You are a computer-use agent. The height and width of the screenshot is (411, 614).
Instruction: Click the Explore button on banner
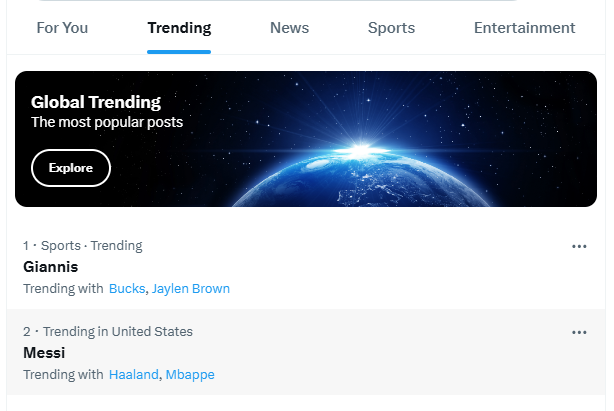pyautogui.click(x=71, y=168)
